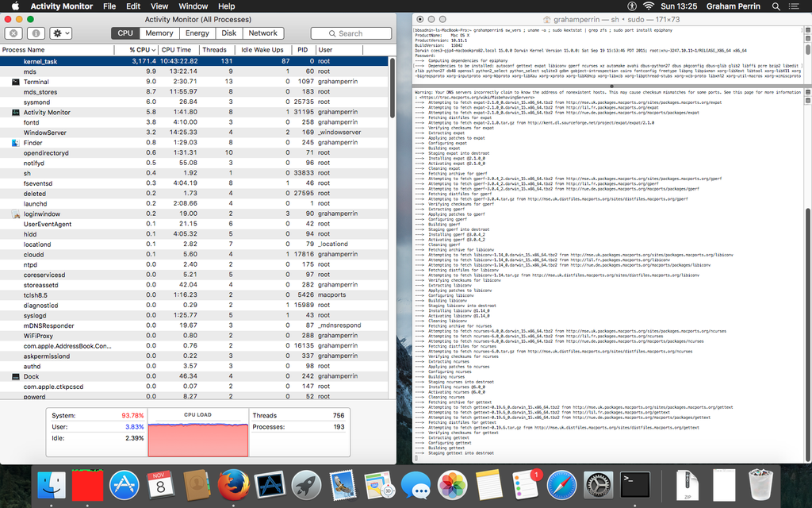Switch to the CPU tab
The image size is (812, 508).
point(124,33)
